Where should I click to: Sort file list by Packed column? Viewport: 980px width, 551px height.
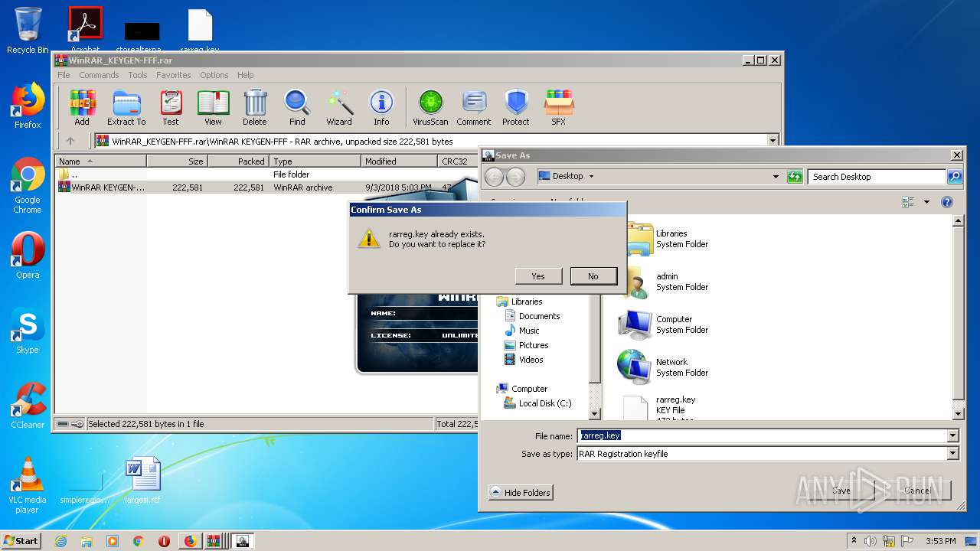[x=239, y=161]
